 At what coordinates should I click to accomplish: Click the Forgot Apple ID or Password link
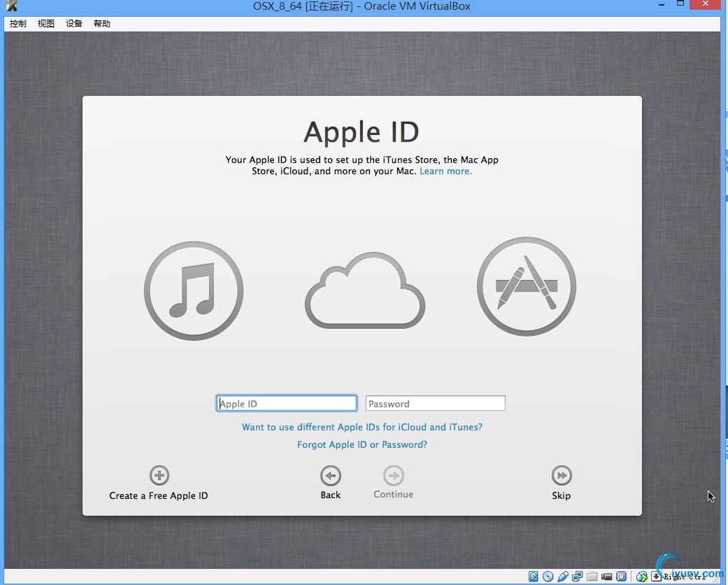tap(362, 445)
